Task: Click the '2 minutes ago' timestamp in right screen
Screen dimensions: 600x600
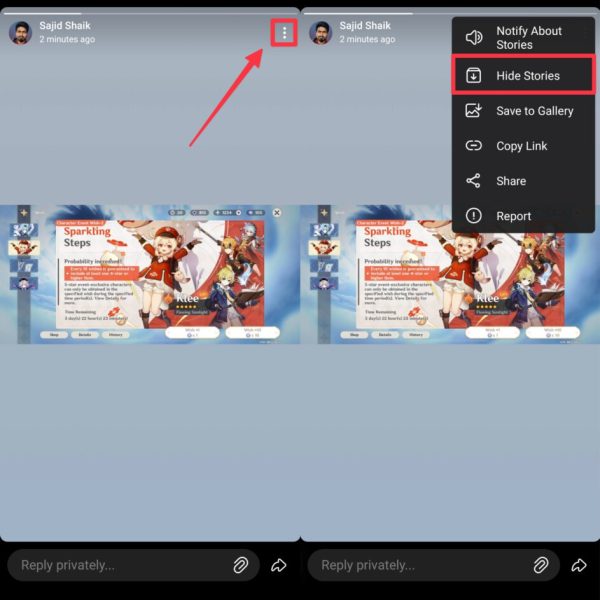Action: point(367,39)
